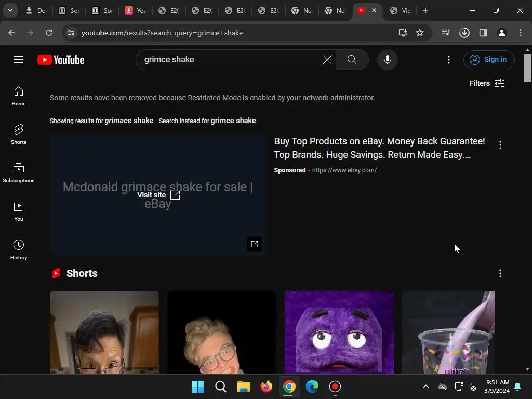The width and height of the screenshot is (532, 399).
Task: Open the Filters panel
Action: tap(486, 83)
